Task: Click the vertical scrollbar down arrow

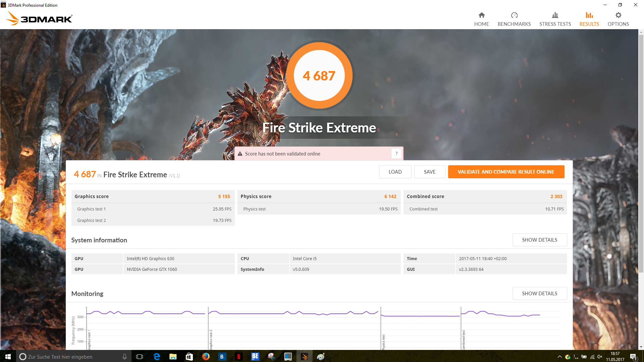Action: click(x=641, y=347)
